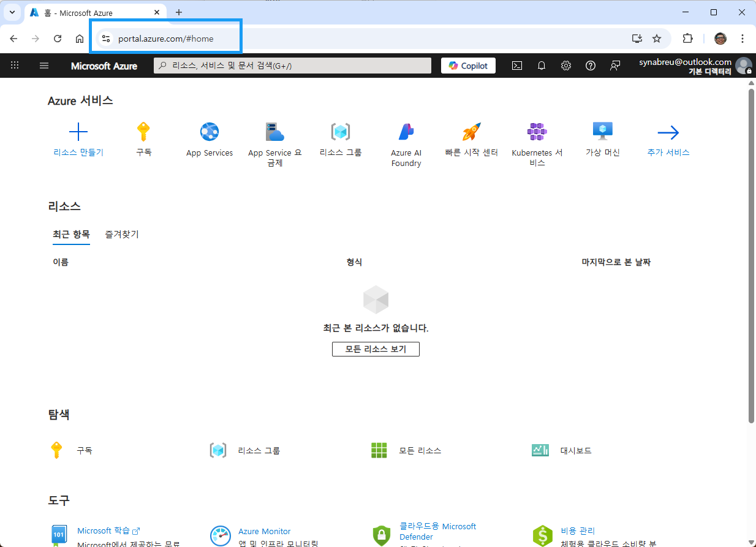
Task: Reload the page in Chrome
Action: (58, 39)
